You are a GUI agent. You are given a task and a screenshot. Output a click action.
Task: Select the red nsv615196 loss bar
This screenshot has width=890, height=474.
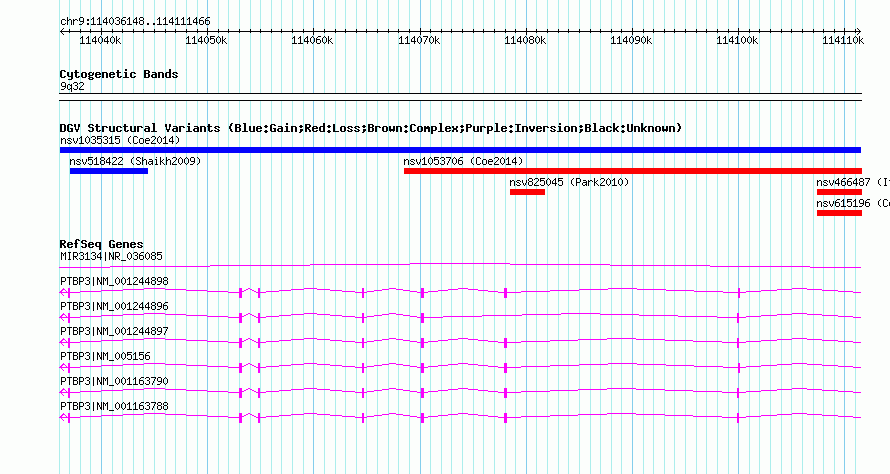click(839, 213)
